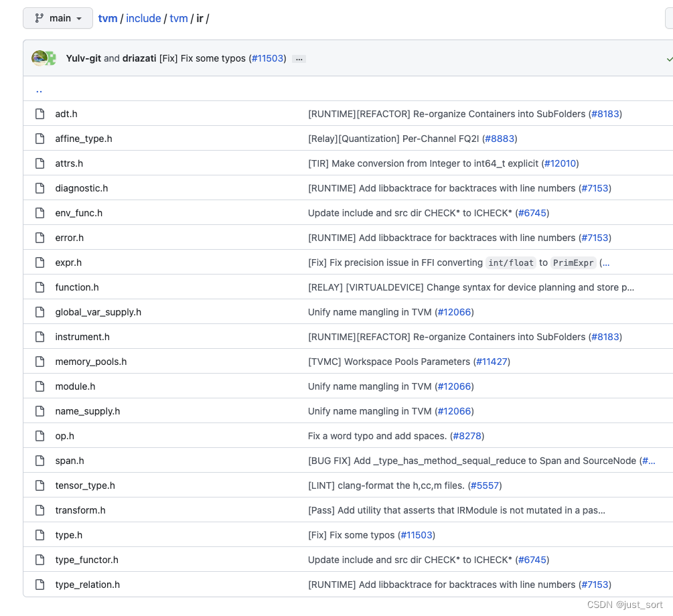
Task: Open the second tvm breadcrumb folder
Action: click(x=179, y=19)
